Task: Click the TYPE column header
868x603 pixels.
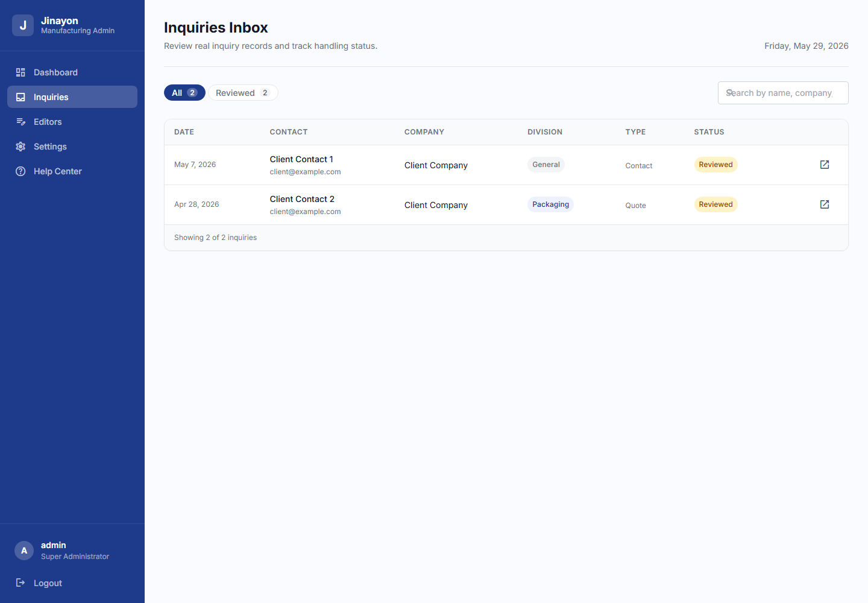Action: pos(635,132)
